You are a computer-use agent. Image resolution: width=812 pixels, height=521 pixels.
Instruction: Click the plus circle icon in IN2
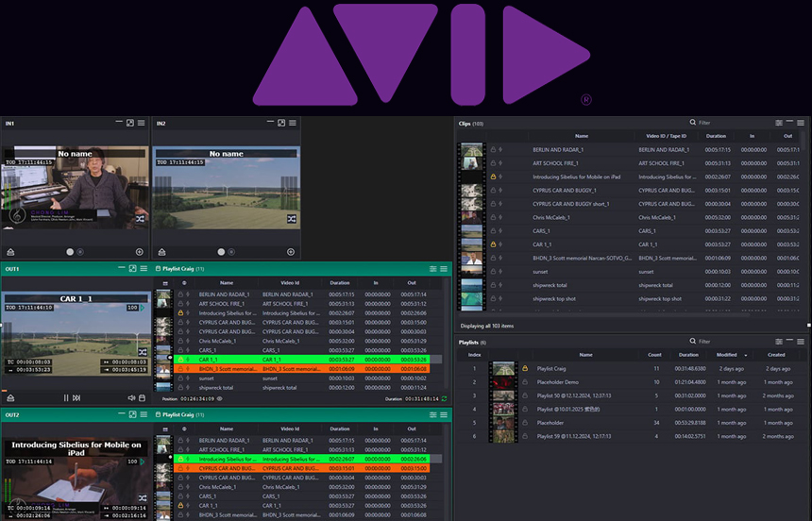(291, 252)
